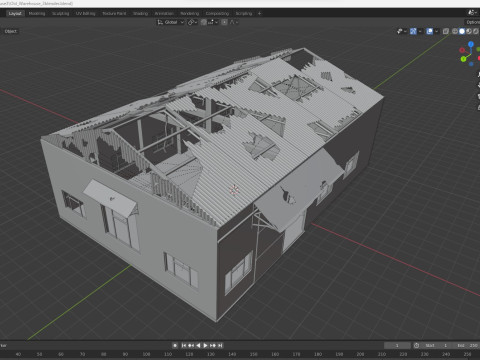Switch to rendered viewport shading
Viewport: 480px width, 360px height.
point(476,31)
